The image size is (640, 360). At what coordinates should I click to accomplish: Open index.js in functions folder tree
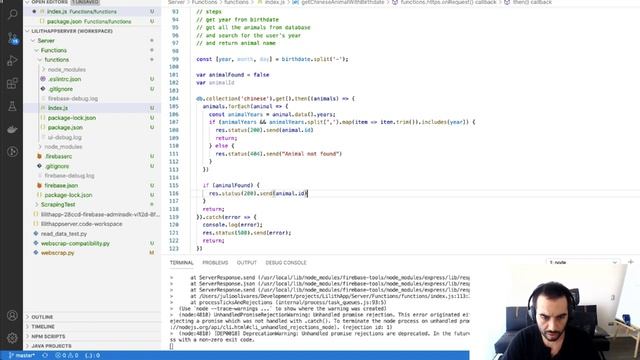tap(58, 108)
